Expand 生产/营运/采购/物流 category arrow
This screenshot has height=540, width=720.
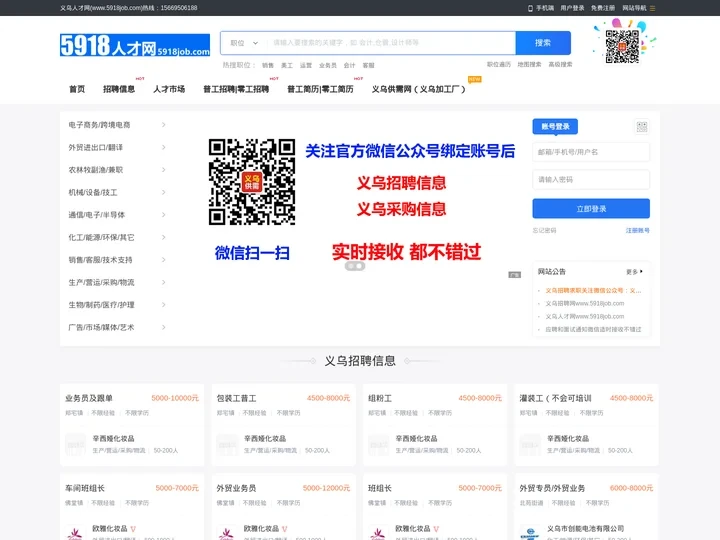pyautogui.click(x=163, y=282)
